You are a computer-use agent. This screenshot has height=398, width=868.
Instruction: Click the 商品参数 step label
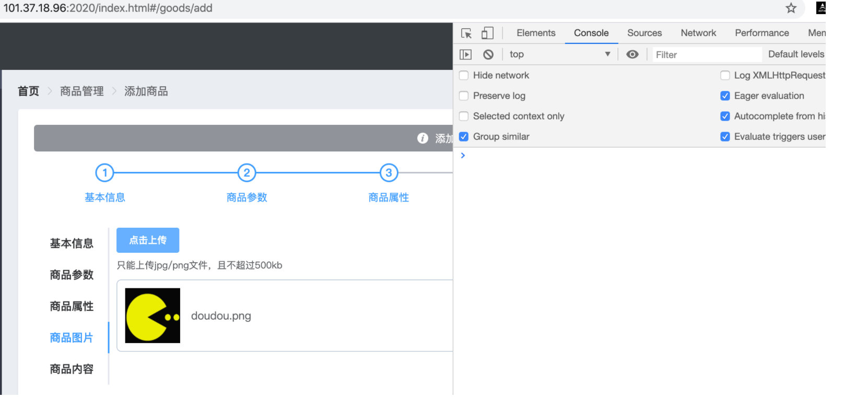tap(247, 197)
